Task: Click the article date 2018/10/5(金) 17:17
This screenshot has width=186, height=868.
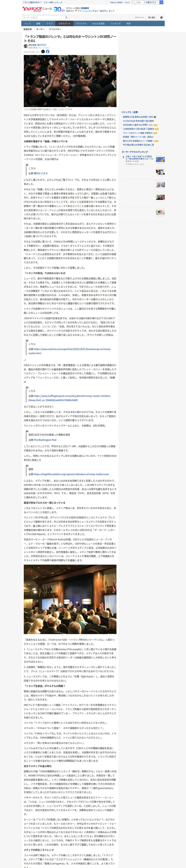Action: tap(31, 52)
